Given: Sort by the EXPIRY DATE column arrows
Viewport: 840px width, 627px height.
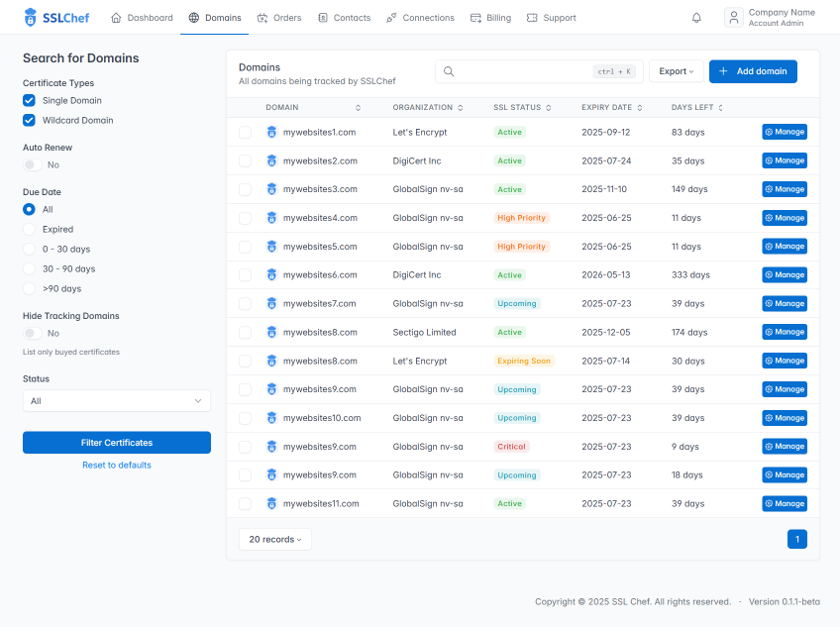Looking at the screenshot, I should [x=640, y=108].
